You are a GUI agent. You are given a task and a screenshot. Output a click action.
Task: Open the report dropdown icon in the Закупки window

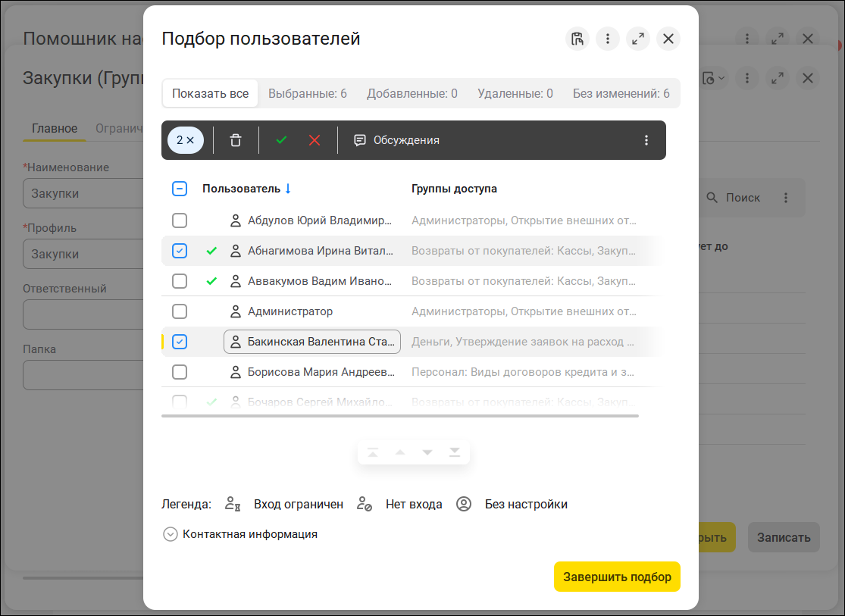[x=713, y=79]
